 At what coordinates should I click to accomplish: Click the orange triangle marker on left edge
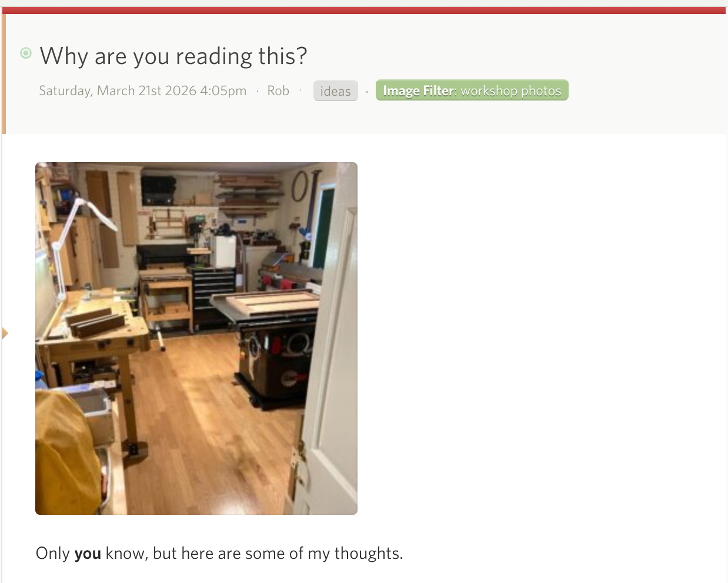(5, 333)
